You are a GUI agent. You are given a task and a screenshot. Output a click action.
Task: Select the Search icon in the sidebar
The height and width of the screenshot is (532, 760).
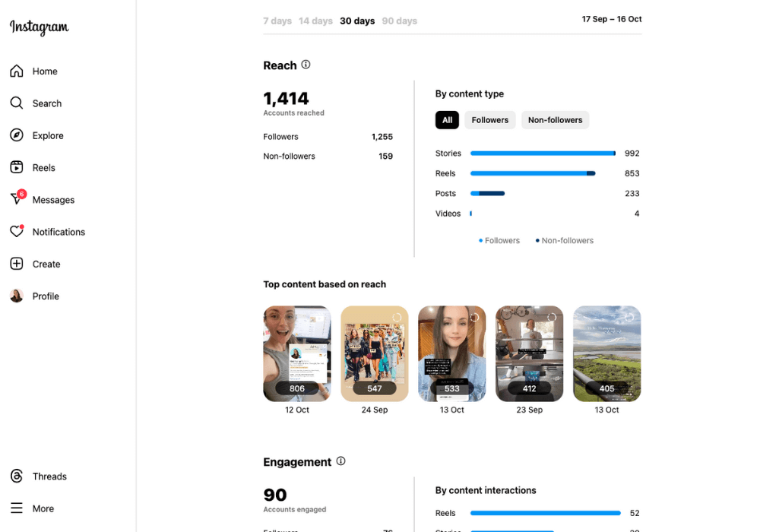point(47,103)
